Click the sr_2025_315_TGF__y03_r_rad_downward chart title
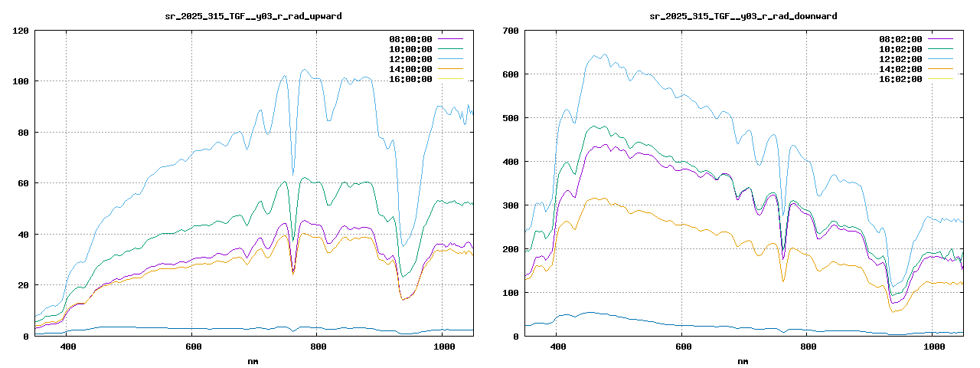980x368 pixels. pyautogui.click(x=743, y=16)
